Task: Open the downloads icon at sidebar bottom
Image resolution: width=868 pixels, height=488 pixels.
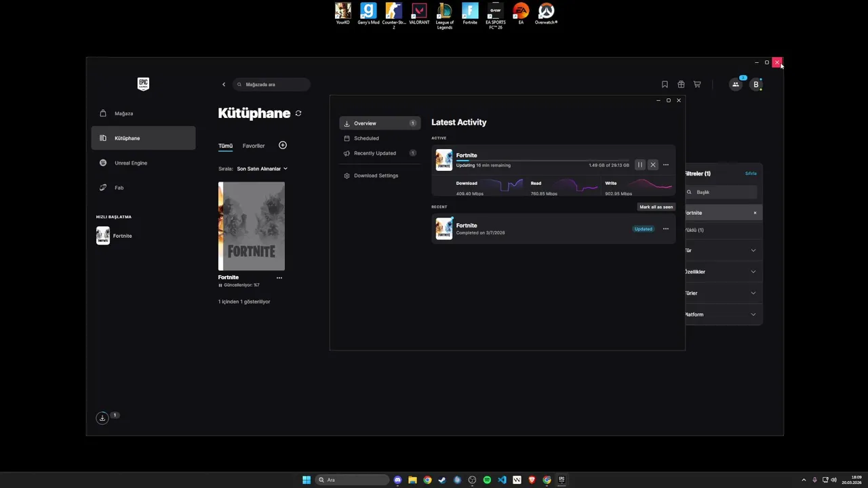Action: click(x=102, y=418)
